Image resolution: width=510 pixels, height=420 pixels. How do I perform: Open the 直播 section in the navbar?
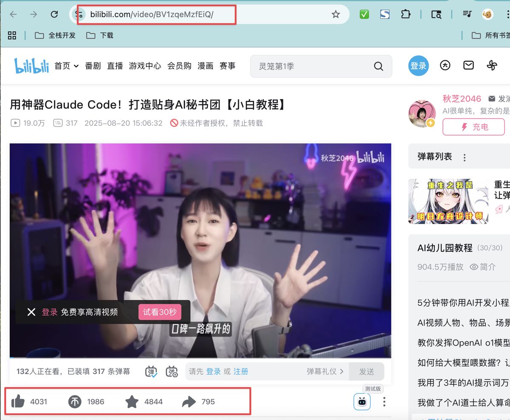pos(115,66)
